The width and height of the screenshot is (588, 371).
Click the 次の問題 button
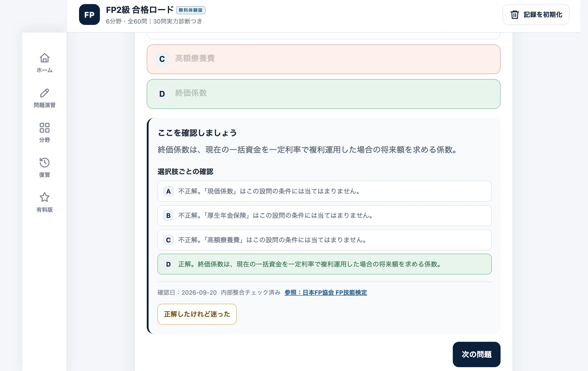476,354
